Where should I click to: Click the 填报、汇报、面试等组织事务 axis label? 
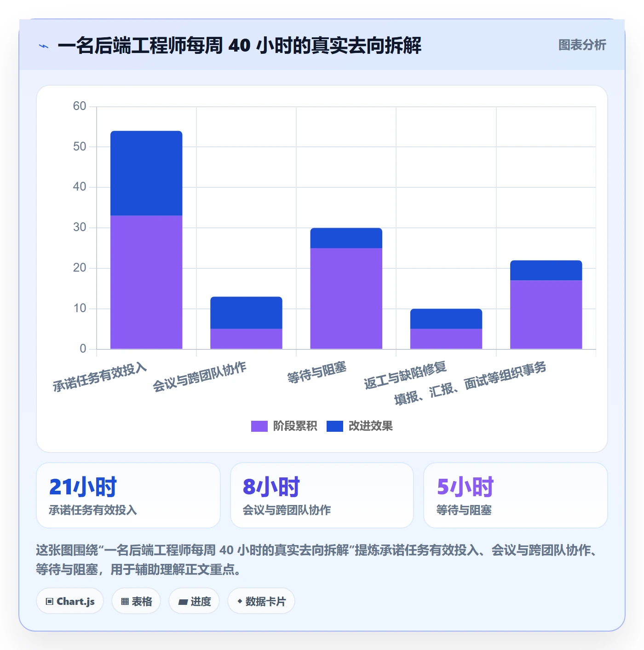tap(470, 383)
